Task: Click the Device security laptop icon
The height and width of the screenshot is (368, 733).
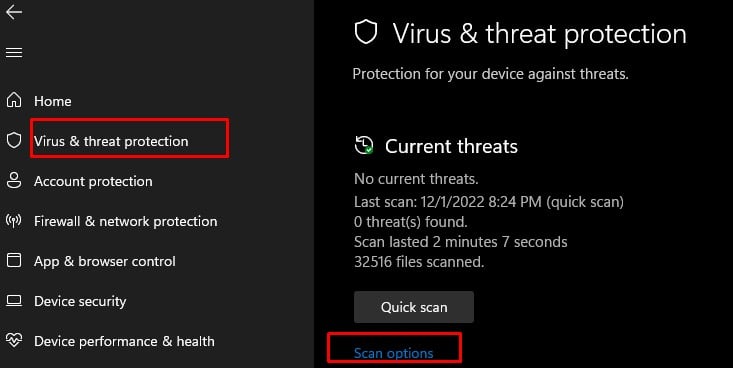Action: coord(14,301)
